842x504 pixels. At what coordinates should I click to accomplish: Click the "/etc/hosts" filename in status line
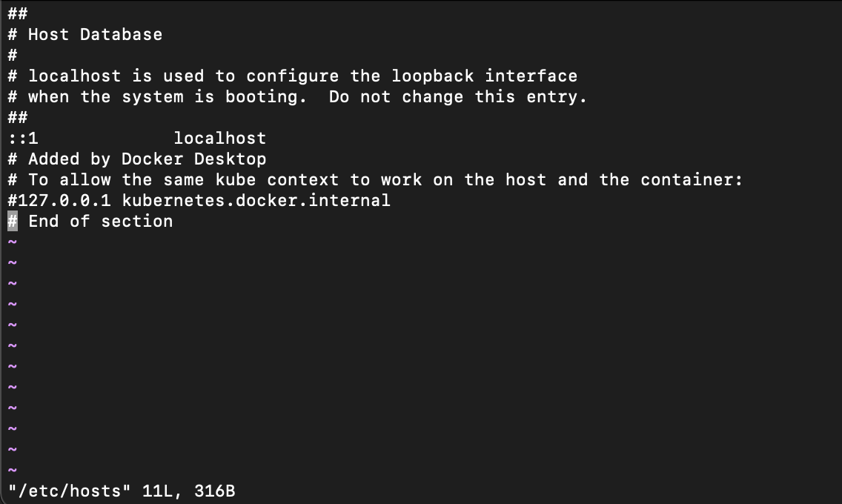click(69, 491)
